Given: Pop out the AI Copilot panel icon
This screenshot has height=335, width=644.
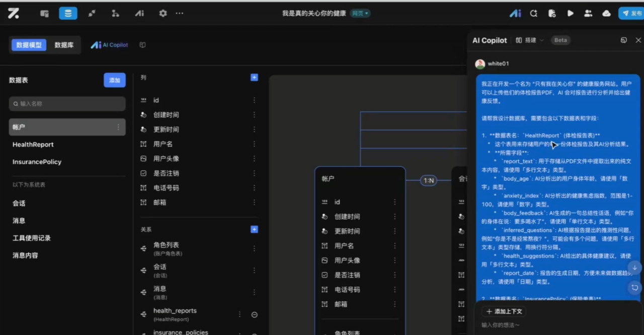Looking at the screenshot, I should click(x=624, y=40).
